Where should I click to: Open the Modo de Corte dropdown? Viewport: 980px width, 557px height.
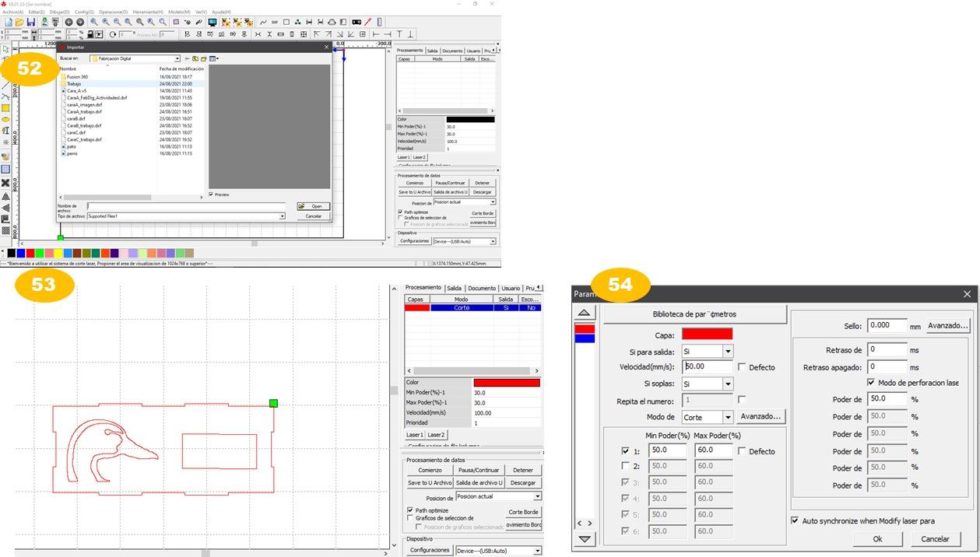(x=728, y=417)
